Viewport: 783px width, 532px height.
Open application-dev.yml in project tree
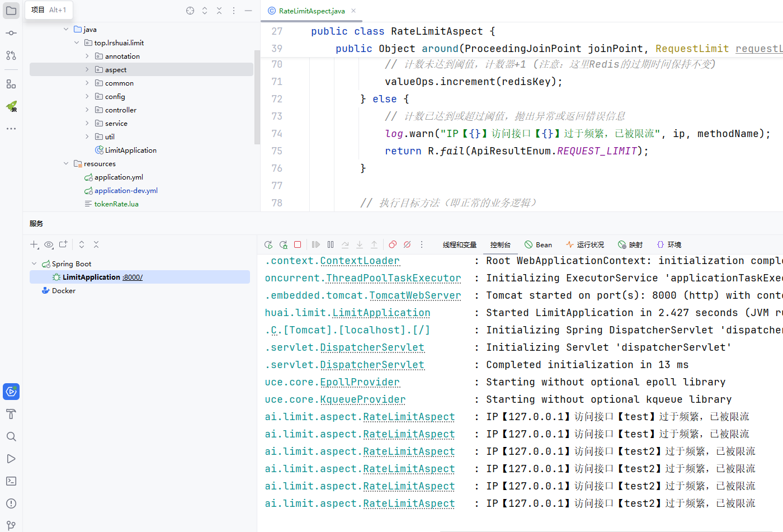(x=126, y=191)
